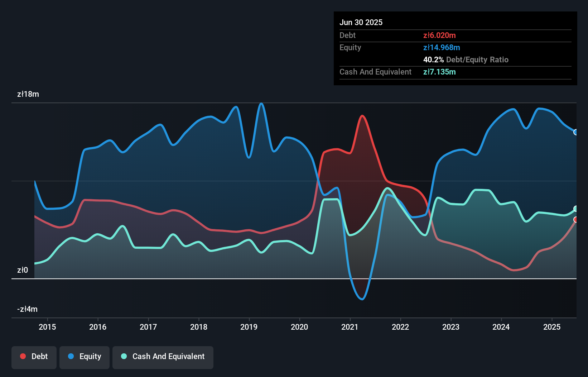The width and height of the screenshot is (588, 377).
Task: Toggle Cash And Equivalent legend item
Action: (x=163, y=357)
